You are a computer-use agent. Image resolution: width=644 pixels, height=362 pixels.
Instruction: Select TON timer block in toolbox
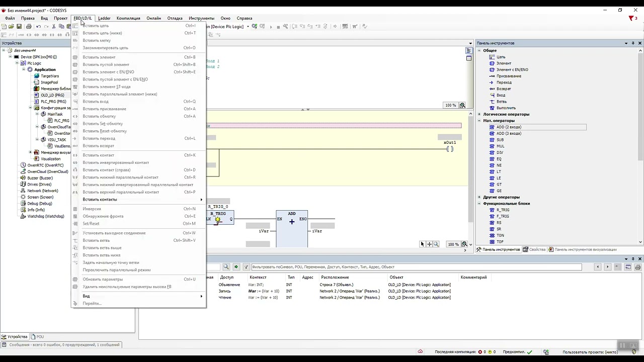(500, 235)
